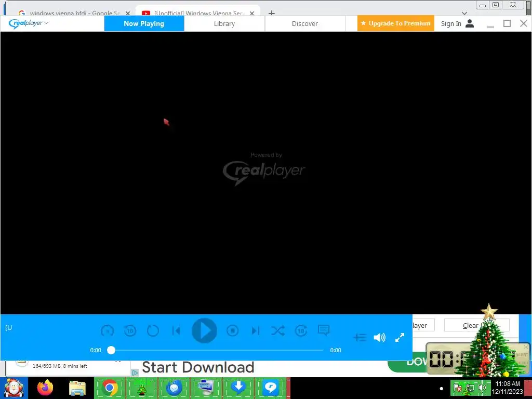This screenshot has width=532, height=399.
Task: Open the RealPlayer taskbar icon
Action: pos(270,388)
